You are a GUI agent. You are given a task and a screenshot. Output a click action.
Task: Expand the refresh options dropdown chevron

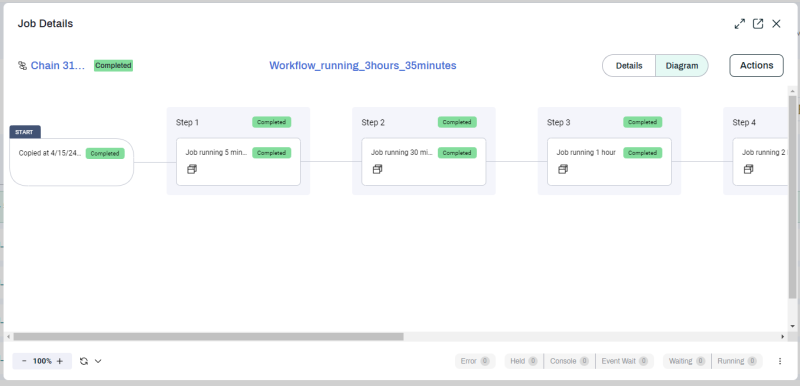[x=98, y=361]
